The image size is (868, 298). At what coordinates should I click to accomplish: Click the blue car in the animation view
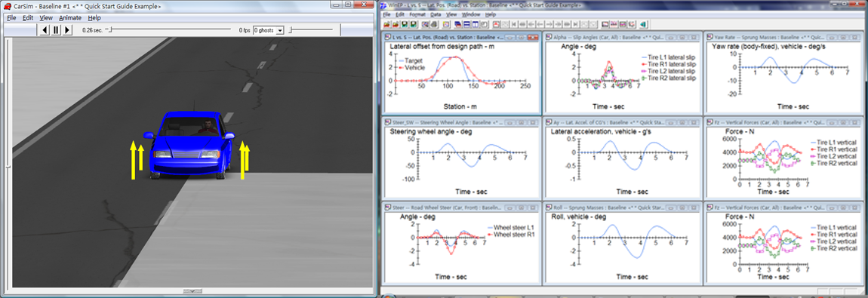[189, 145]
